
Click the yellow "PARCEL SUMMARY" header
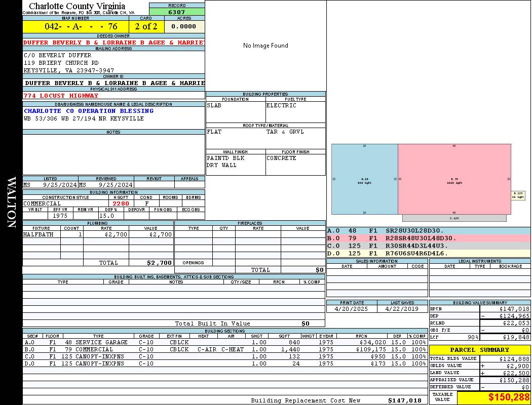coord(480,350)
